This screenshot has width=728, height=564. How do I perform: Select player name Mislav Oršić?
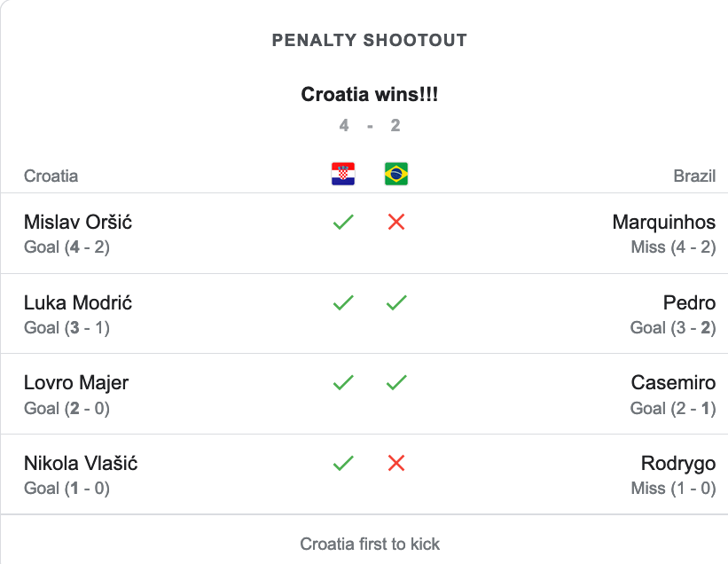[x=78, y=222]
